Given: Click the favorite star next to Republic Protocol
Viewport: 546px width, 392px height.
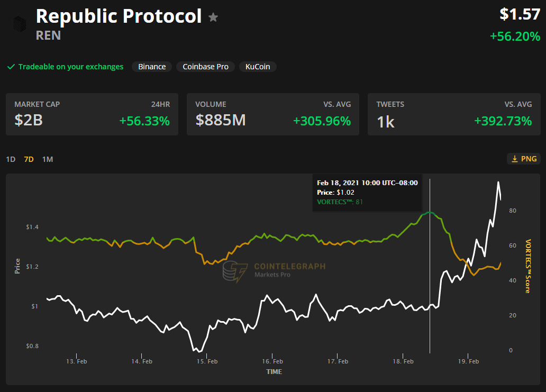Looking at the screenshot, I should (x=213, y=17).
